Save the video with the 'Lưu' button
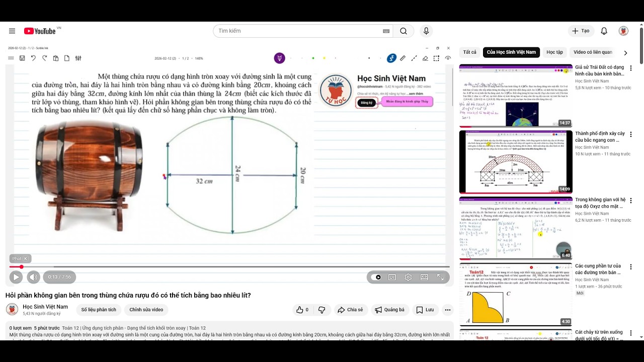 pos(425,310)
